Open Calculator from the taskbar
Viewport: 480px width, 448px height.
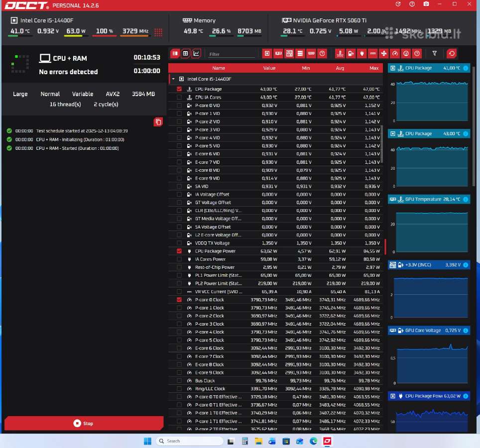[244, 441]
